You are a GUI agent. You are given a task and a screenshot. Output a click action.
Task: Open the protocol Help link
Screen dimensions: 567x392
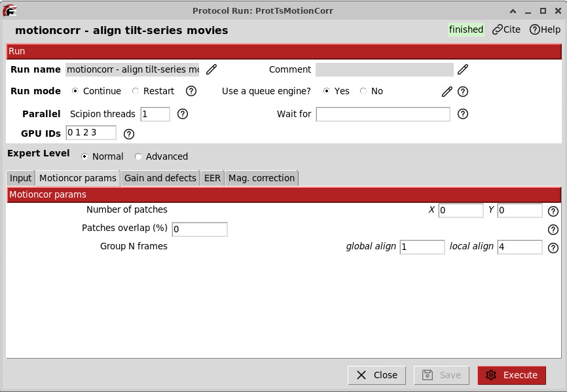(545, 29)
